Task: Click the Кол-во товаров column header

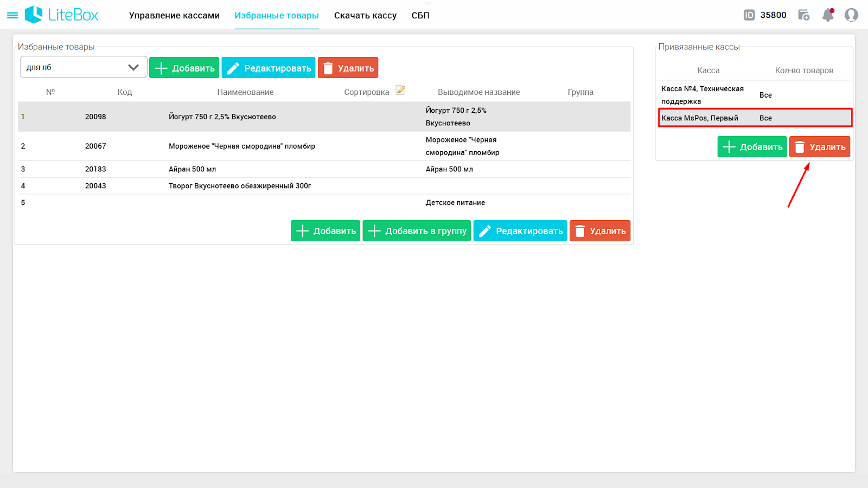Action: pyautogui.click(x=804, y=70)
